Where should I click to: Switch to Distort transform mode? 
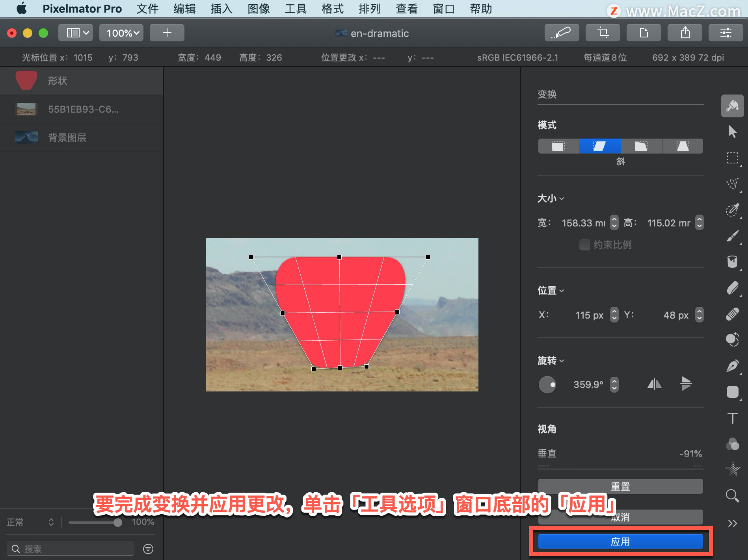pos(641,146)
